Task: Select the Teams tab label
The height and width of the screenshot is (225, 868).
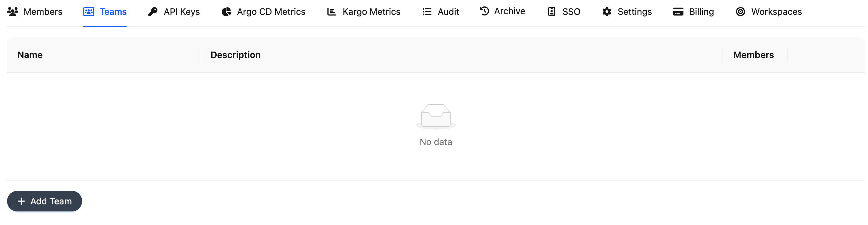Action: point(113,12)
